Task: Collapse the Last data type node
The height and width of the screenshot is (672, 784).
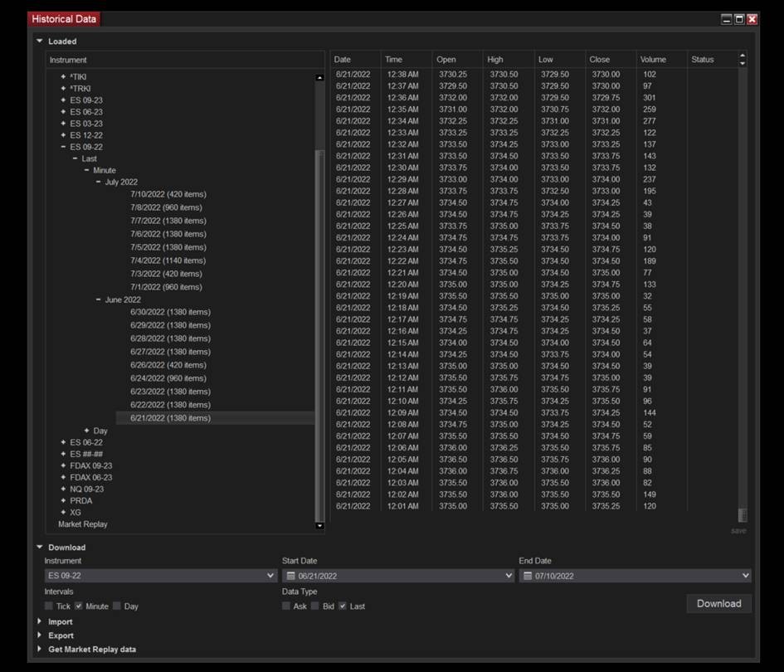Action: (75, 158)
